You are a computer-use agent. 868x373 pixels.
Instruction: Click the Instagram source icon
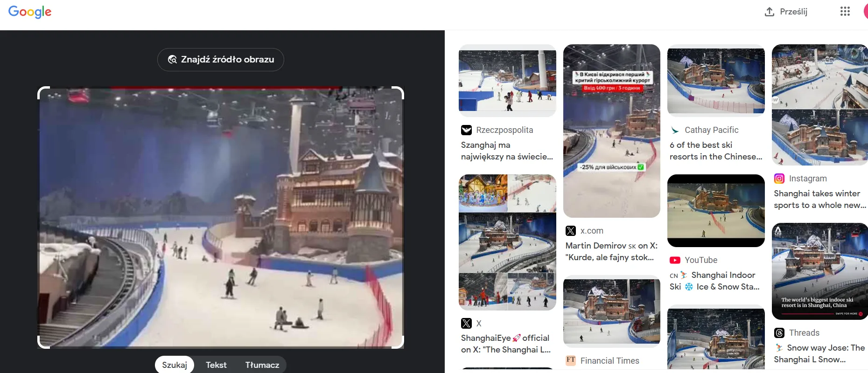click(x=779, y=179)
